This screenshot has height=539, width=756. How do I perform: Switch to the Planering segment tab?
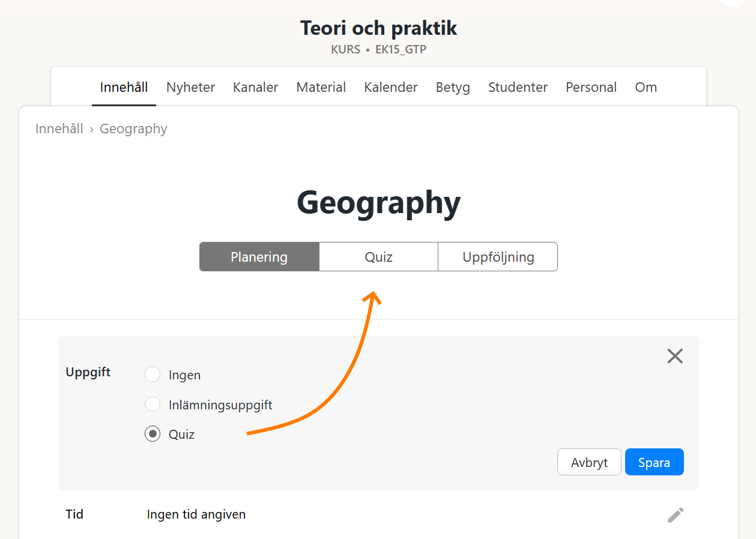click(259, 257)
